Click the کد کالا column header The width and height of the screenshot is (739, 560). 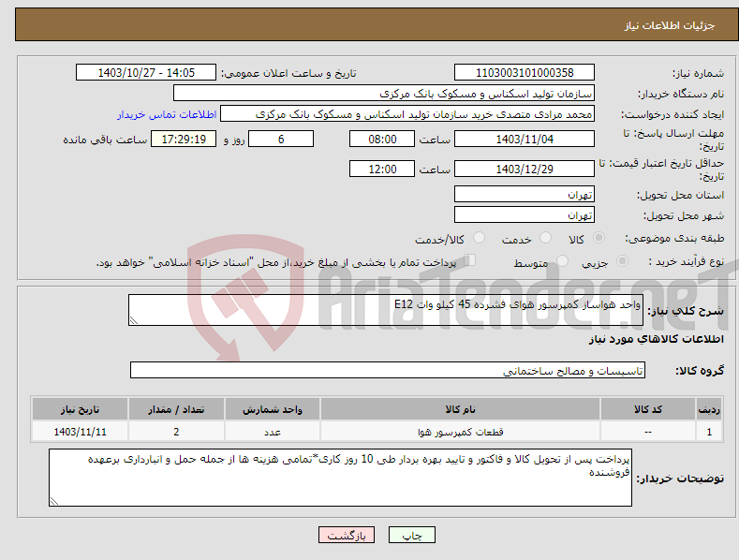(x=648, y=409)
